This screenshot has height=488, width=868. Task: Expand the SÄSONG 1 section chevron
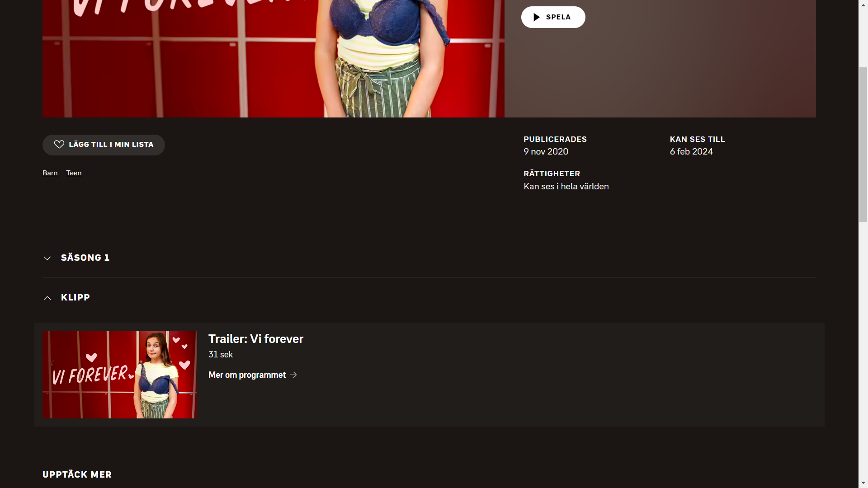[47, 258]
